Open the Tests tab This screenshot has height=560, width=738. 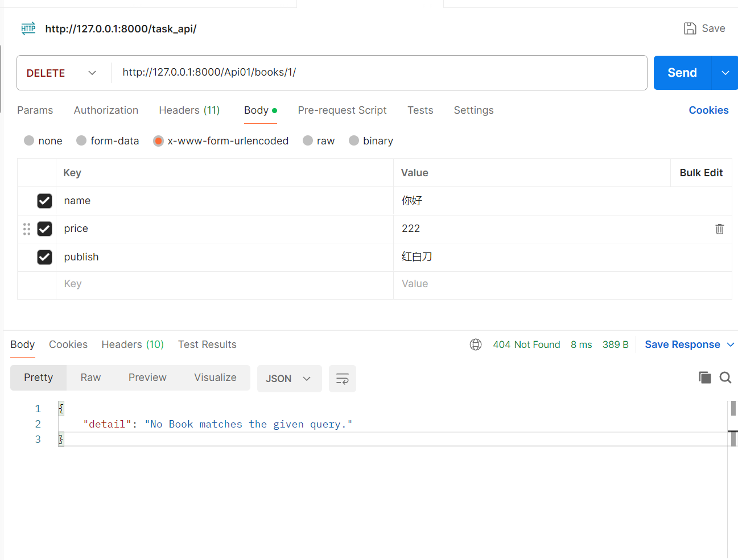pos(420,110)
